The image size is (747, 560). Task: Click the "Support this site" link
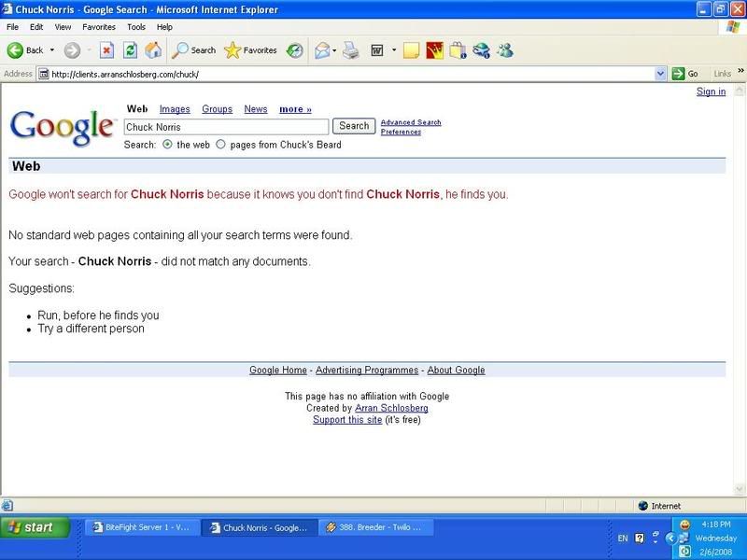[x=347, y=419]
